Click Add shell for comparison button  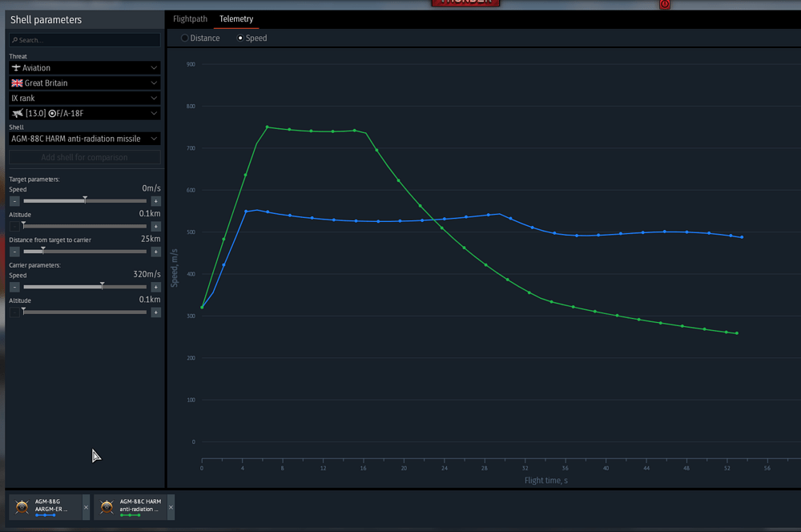click(x=85, y=157)
